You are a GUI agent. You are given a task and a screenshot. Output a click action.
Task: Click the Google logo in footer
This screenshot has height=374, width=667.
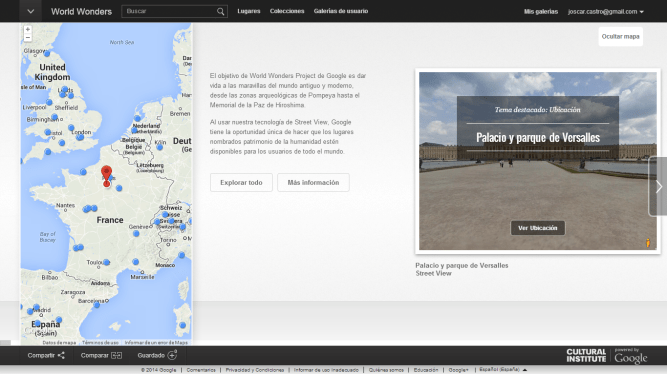tap(631, 357)
